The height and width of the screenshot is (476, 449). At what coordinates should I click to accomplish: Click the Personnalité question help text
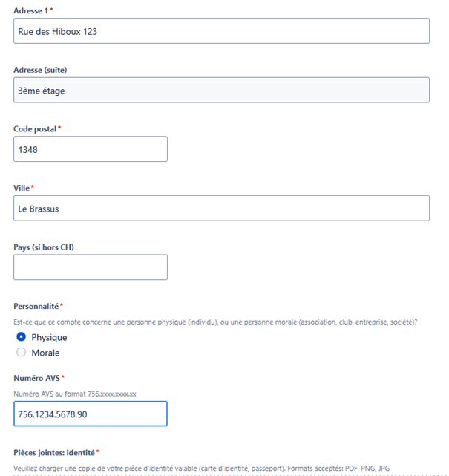click(215, 322)
